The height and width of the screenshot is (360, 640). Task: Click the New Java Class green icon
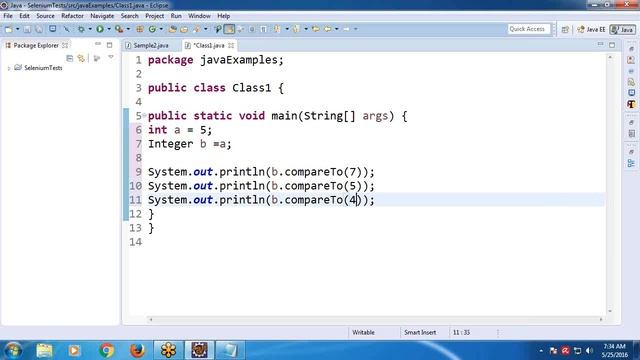point(152,29)
